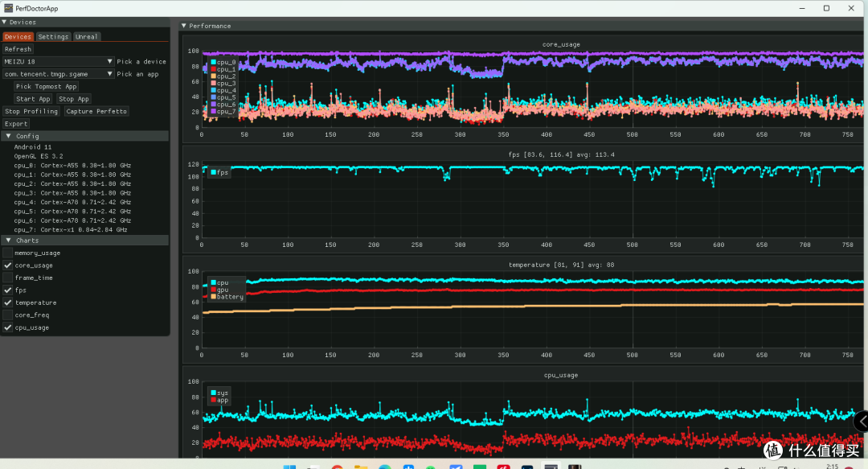
Task: Toggle cpu_3 series in core_usage legend
Action: 223,83
